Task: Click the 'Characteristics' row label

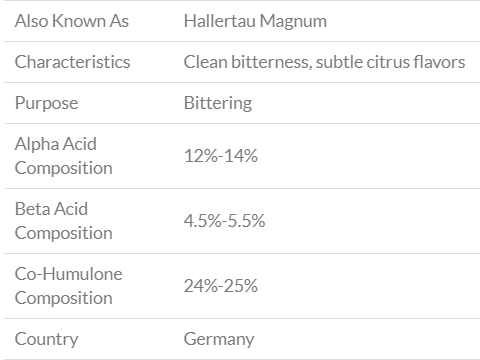Action: point(73,62)
